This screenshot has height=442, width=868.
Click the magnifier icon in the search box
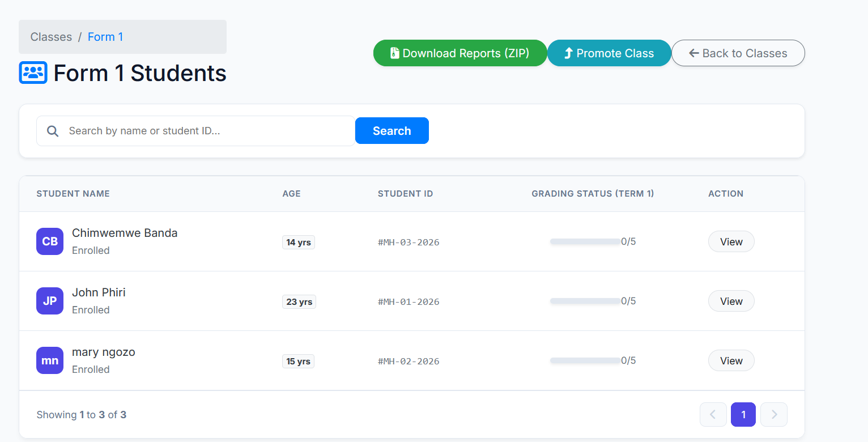pos(53,131)
